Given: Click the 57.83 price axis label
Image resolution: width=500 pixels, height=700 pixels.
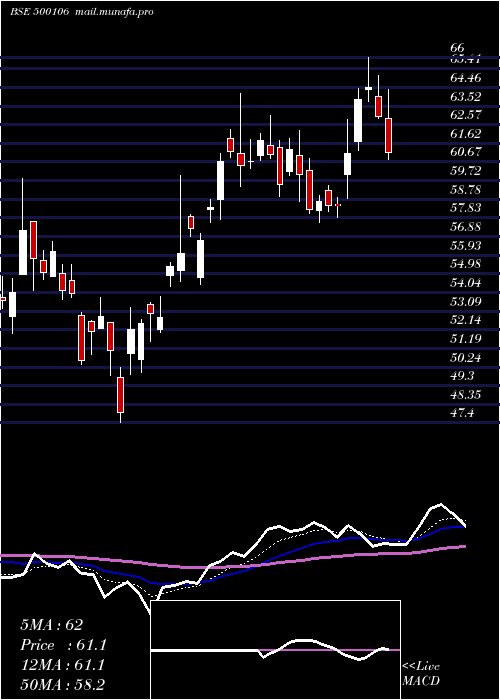Looking at the screenshot, I should [466, 208].
